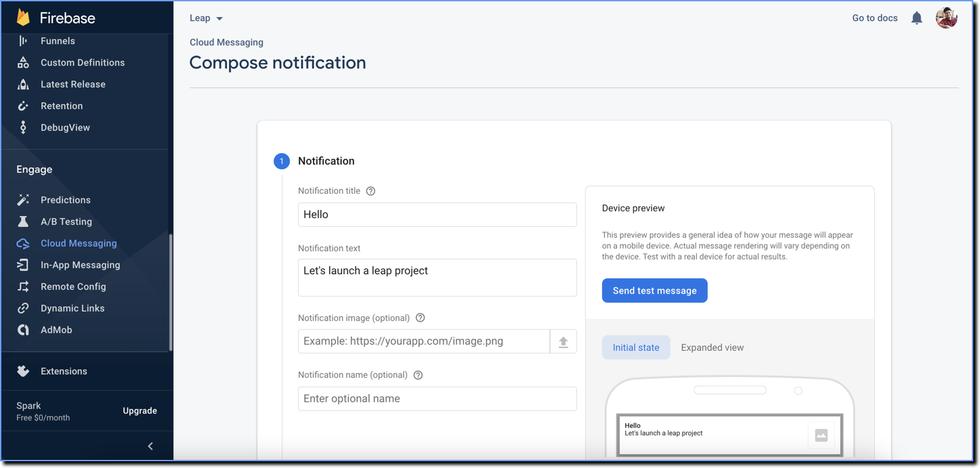Click the Notification name optional field
The image size is (980, 468).
coord(438,399)
